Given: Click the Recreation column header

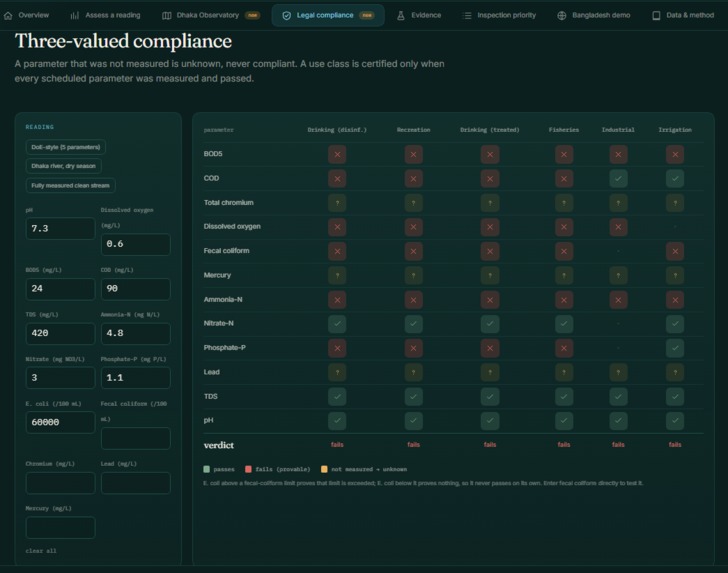Looking at the screenshot, I should [x=413, y=130].
